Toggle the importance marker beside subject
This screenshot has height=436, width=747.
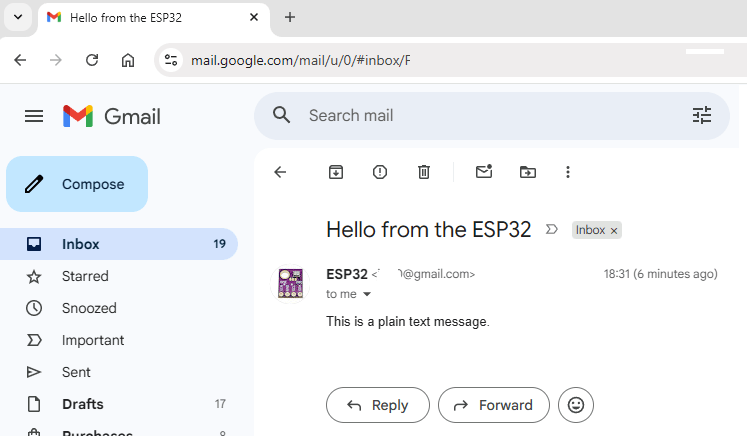(x=551, y=230)
